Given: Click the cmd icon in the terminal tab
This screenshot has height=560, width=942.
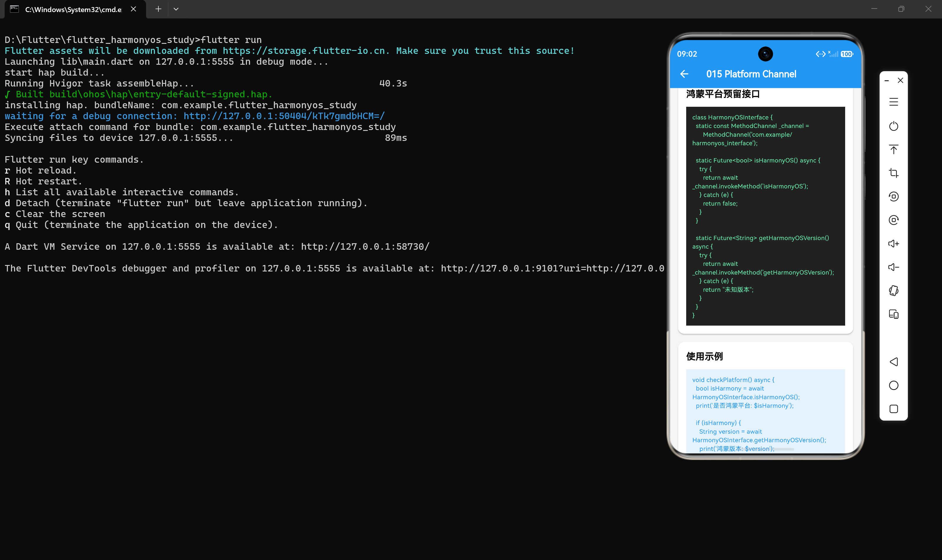Looking at the screenshot, I should 14,9.
